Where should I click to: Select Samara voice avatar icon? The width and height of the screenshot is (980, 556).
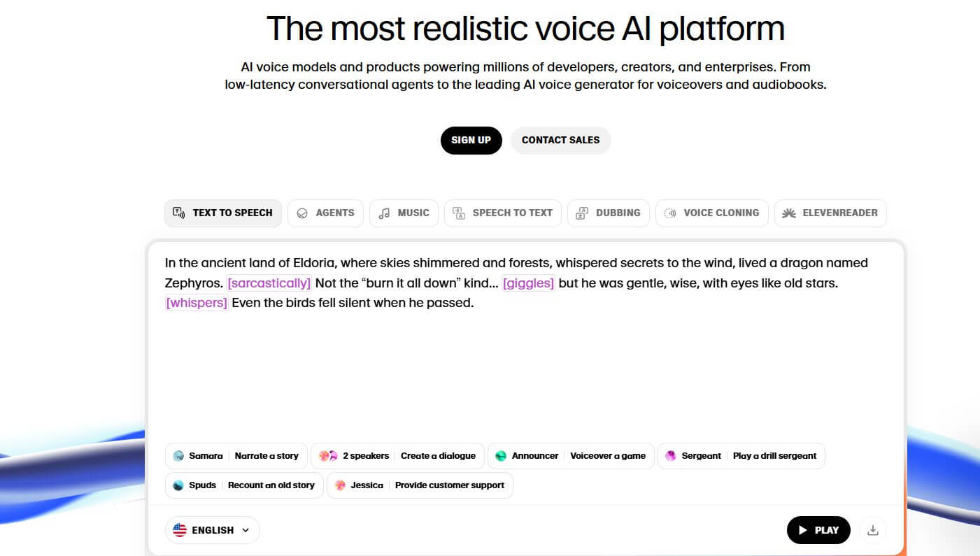[178, 456]
